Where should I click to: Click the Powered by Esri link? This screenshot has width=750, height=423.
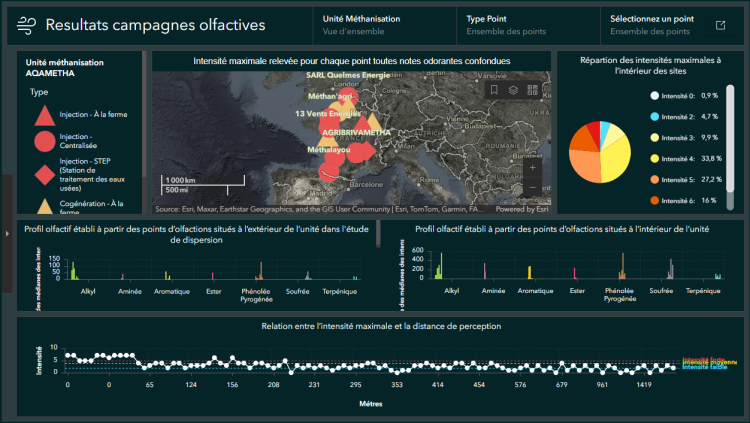point(522,209)
